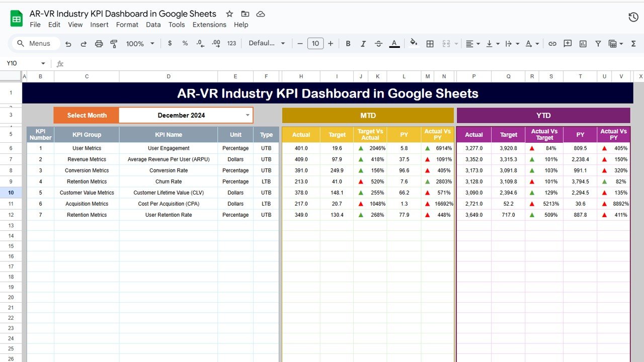
Task: Click the Insert chart icon
Action: tap(583, 44)
